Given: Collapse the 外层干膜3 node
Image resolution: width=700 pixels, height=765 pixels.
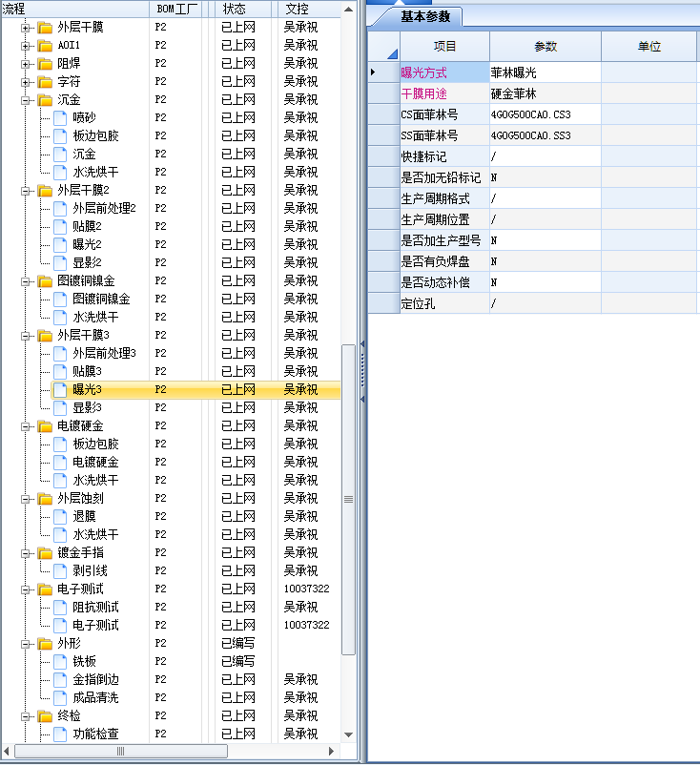Looking at the screenshot, I should pyautogui.click(x=25, y=336).
